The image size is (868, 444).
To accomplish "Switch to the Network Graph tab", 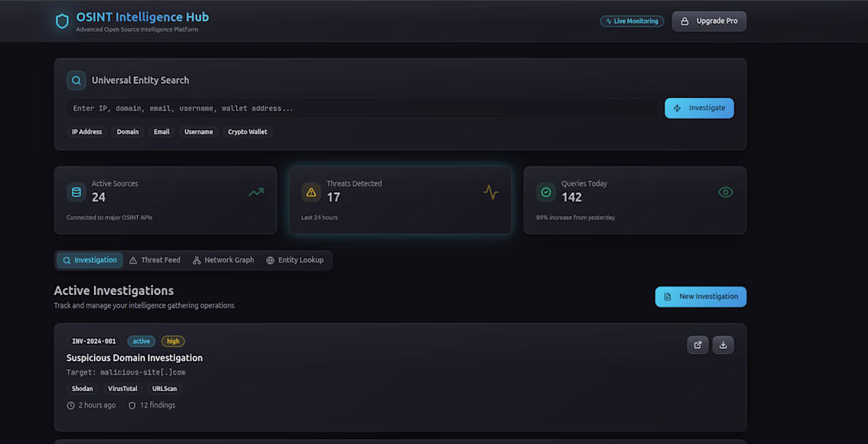I will (x=223, y=260).
